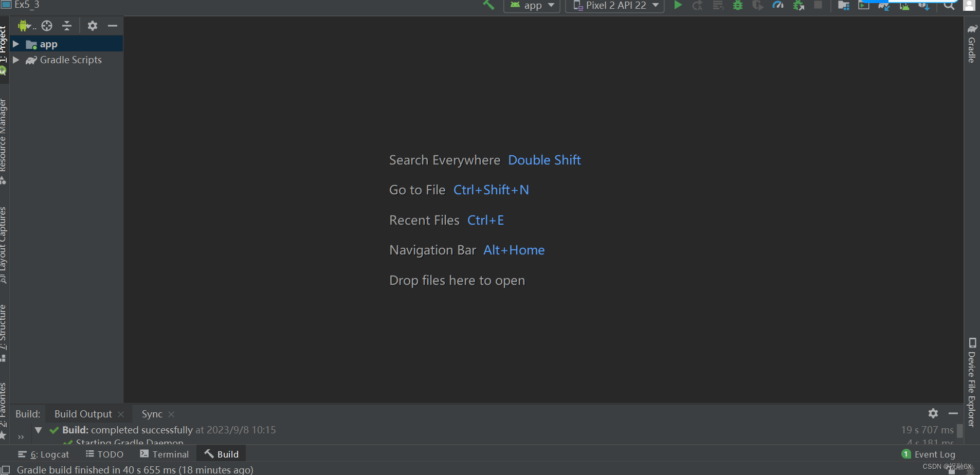Run the app with green play button

pyautogui.click(x=678, y=5)
